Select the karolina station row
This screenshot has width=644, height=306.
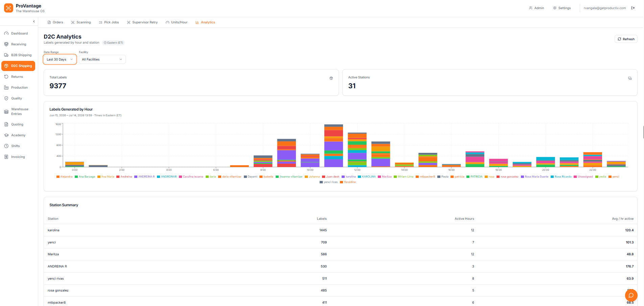(x=341, y=230)
